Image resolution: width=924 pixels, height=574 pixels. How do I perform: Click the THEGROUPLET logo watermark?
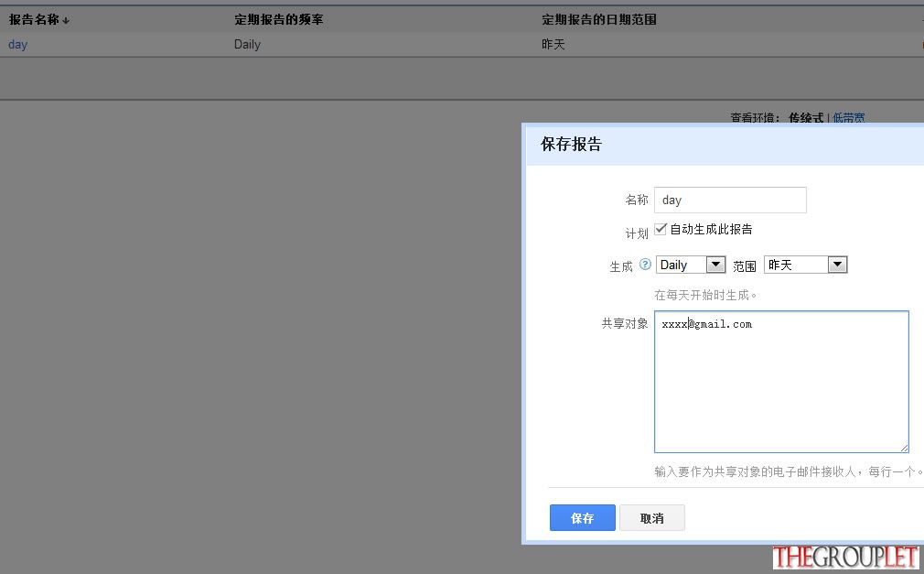pos(845,557)
